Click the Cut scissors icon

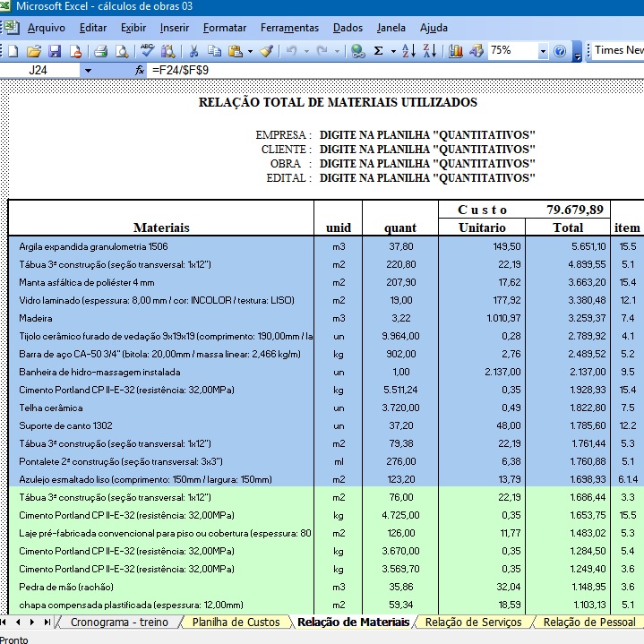coord(193,51)
